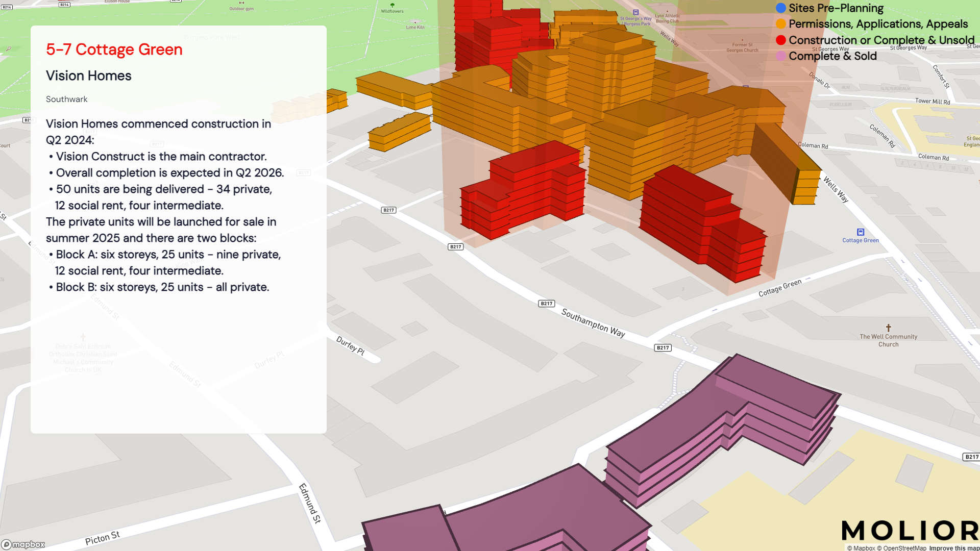Click St George's Way bus stop icon
This screenshot has width=980, height=551.
pyautogui.click(x=635, y=12)
